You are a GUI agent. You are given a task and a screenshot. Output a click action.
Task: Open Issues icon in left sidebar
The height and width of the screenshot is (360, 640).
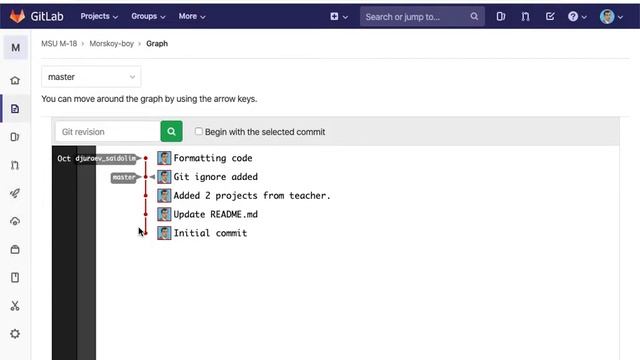point(15,137)
